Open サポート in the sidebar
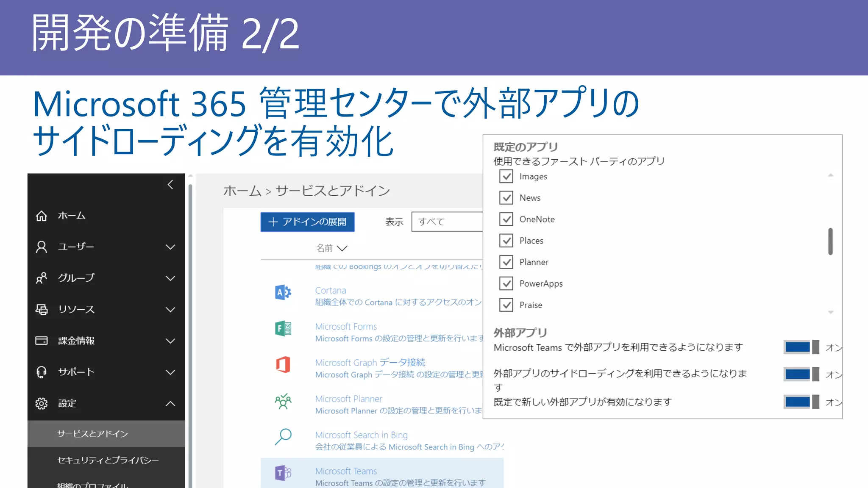This screenshot has width=868, height=488. pos(76,372)
